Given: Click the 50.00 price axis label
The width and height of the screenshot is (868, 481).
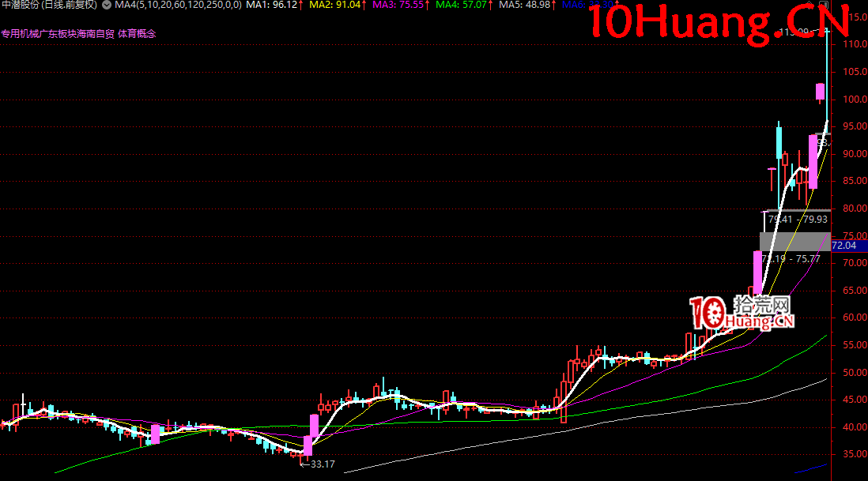Looking at the screenshot, I should [855, 373].
